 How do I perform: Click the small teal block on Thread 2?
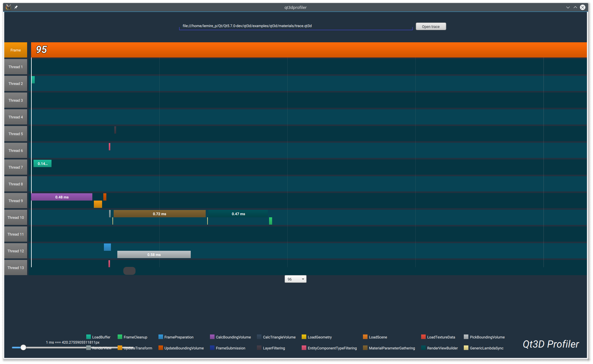point(33,80)
